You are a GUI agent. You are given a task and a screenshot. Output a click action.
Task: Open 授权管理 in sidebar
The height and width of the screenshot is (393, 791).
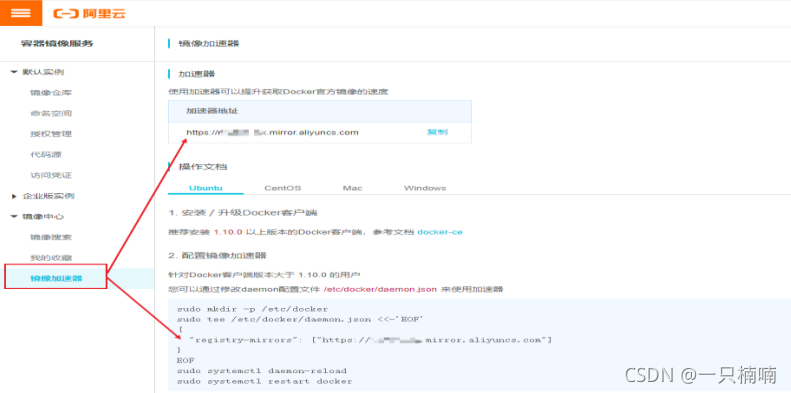[51, 134]
